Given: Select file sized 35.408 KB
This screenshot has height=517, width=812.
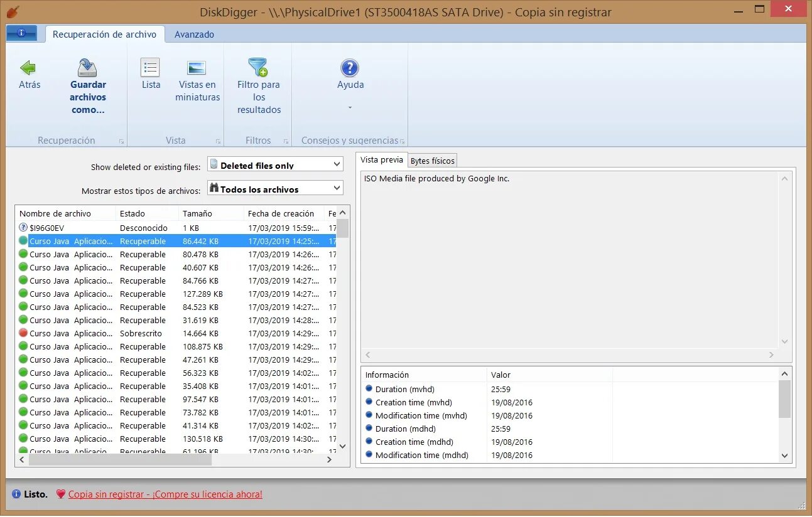Looking at the screenshot, I should [x=176, y=386].
